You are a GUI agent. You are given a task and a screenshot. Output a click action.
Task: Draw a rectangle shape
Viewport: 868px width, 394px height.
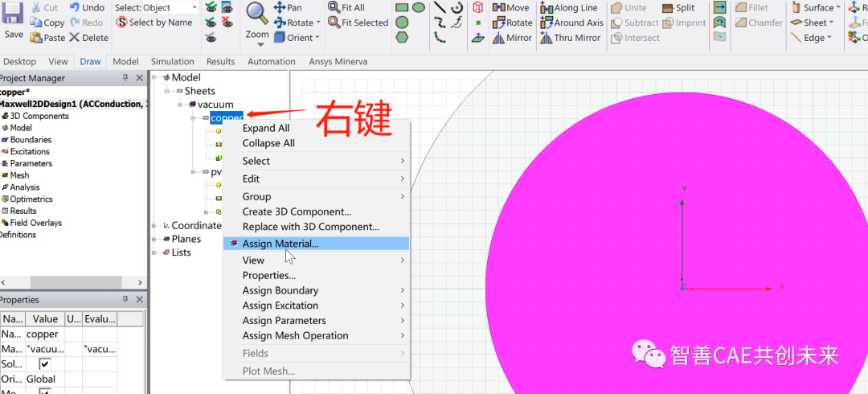(402, 8)
